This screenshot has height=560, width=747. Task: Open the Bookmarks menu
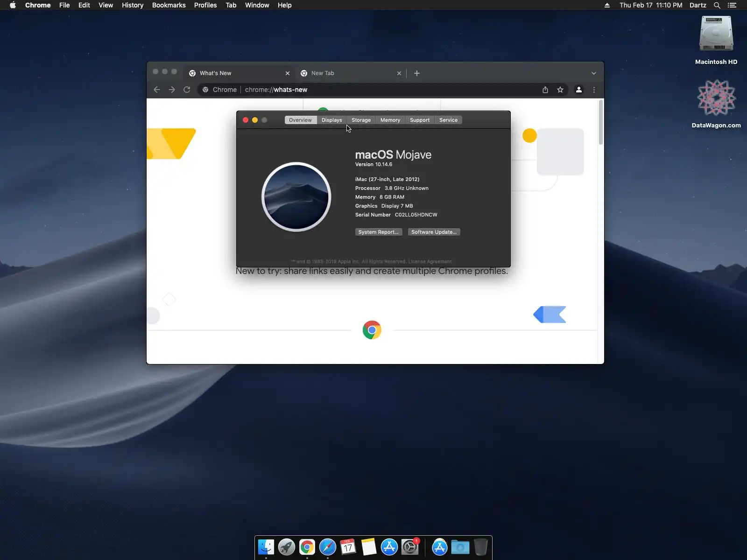(x=169, y=5)
